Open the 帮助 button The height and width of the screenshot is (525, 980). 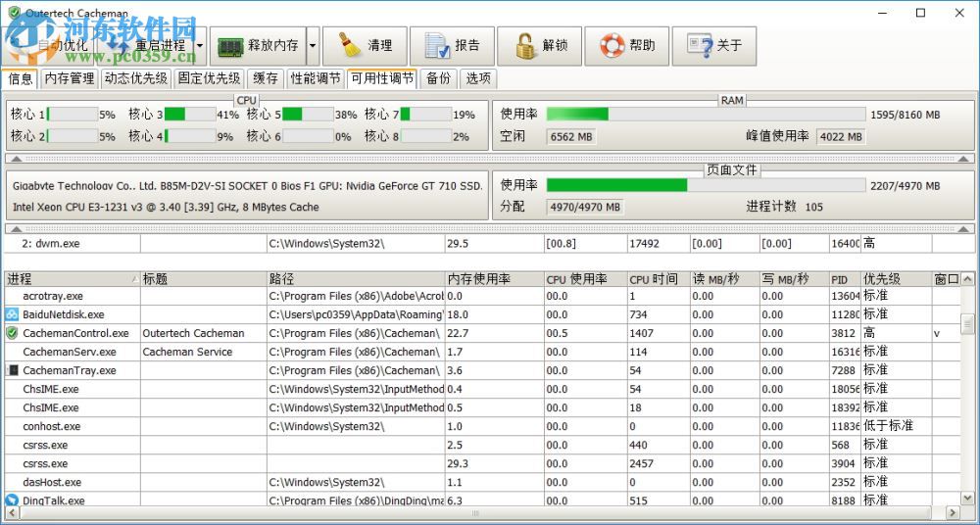pos(627,46)
